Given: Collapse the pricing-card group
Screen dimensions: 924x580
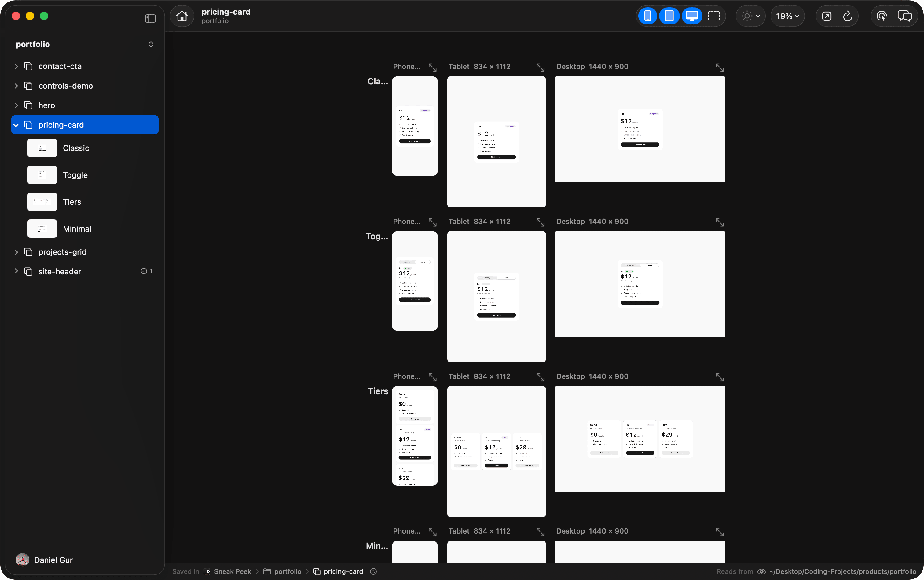Looking at the screenshot, I should (16, 125).
